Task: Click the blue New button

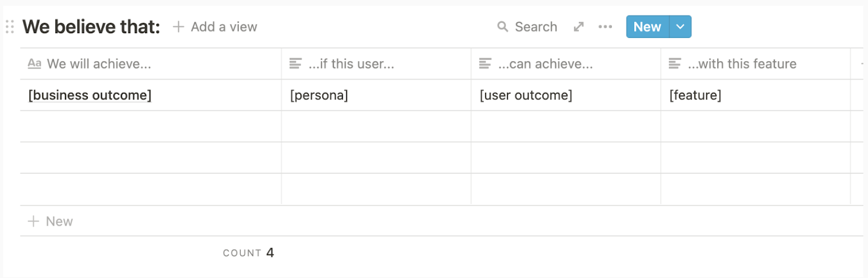Action: [x=647, y=27]
